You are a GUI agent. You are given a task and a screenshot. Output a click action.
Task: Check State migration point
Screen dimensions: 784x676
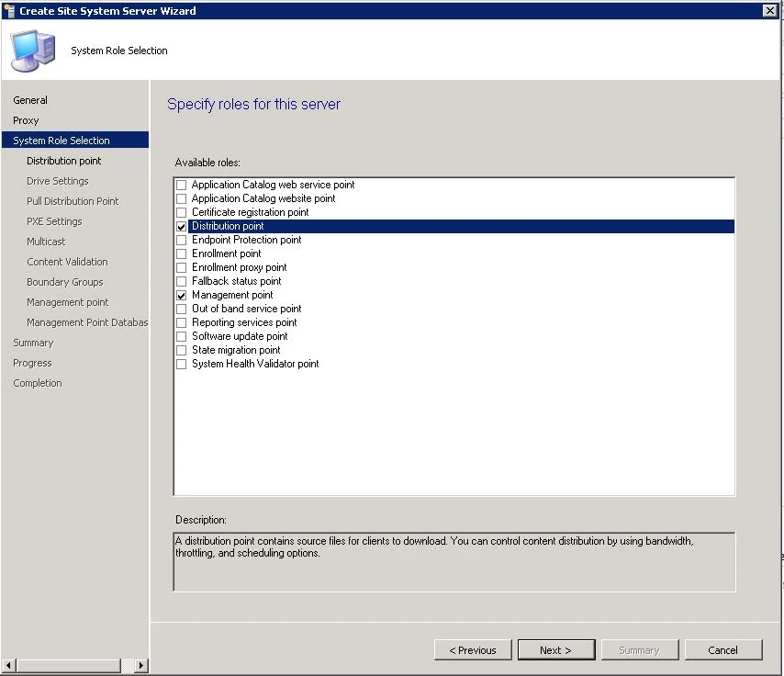(x=181, y=350)
